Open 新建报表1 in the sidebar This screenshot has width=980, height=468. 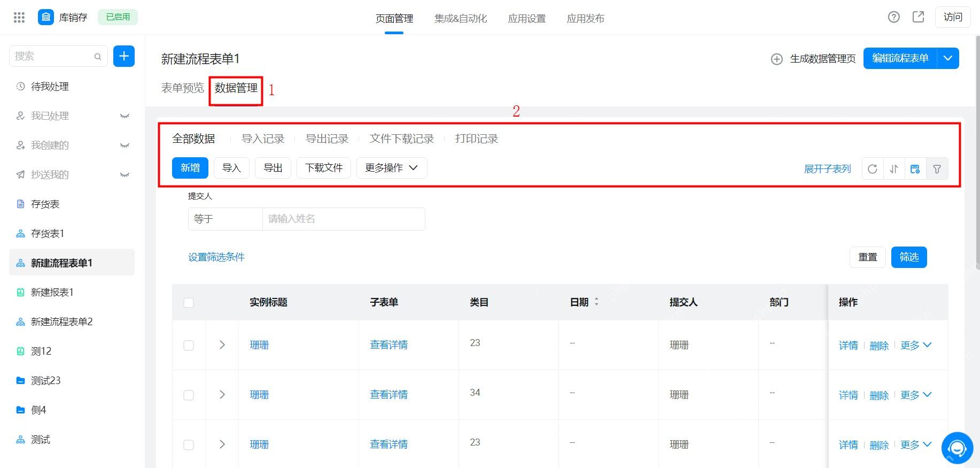72,293
